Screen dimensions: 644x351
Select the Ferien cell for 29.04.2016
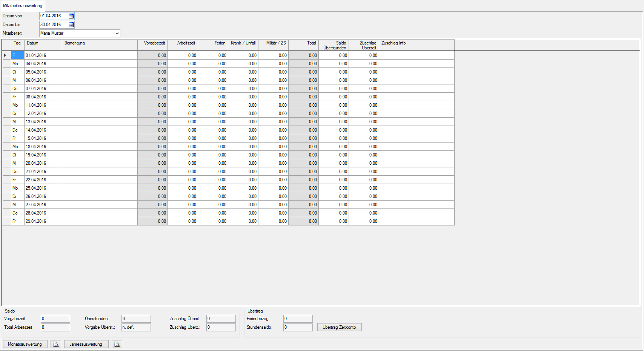[x=213, y=221]
